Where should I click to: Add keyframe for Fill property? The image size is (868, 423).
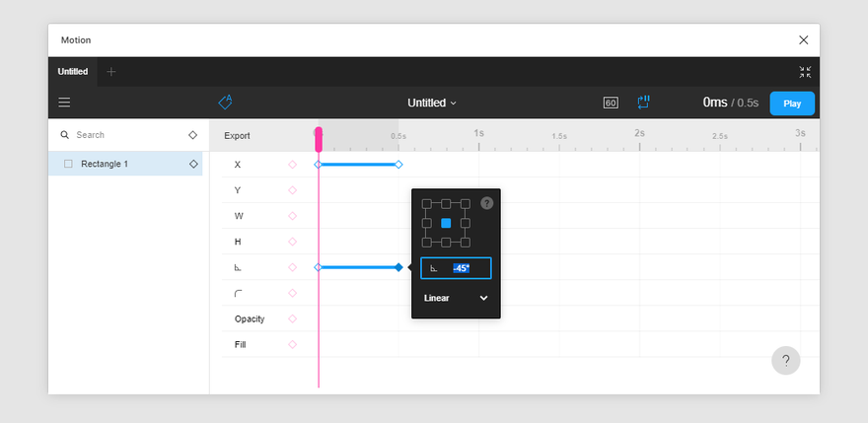292,344
